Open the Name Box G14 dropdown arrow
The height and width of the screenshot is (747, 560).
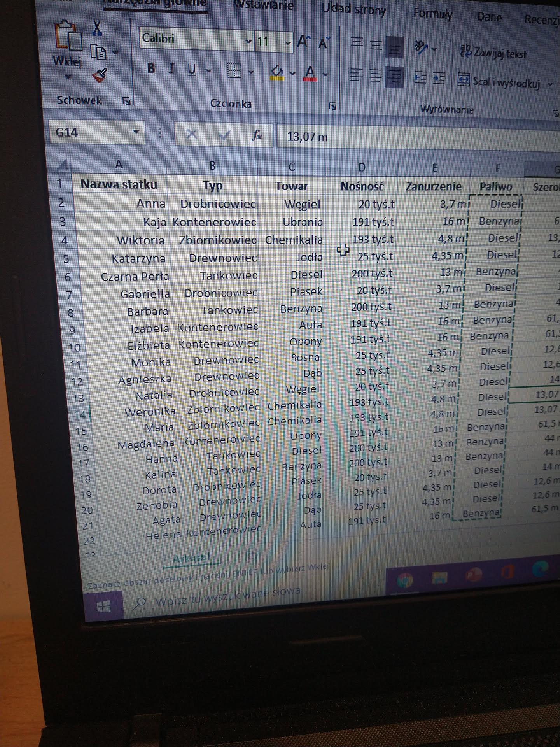point(136,132)
